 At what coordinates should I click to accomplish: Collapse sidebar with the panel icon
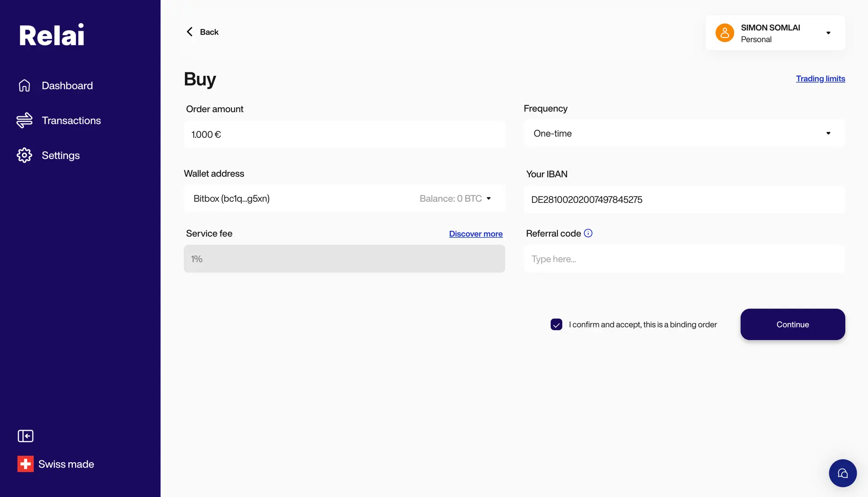[25, 436]
